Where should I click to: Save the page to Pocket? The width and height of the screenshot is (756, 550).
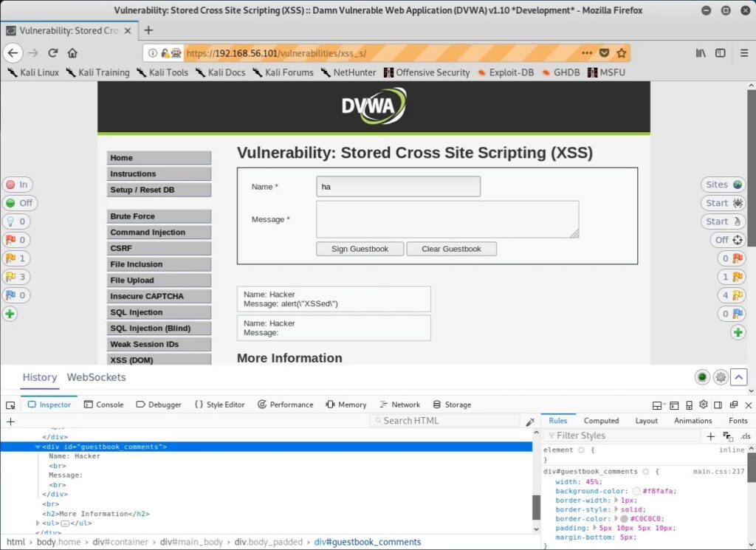[x=604, y=53]
